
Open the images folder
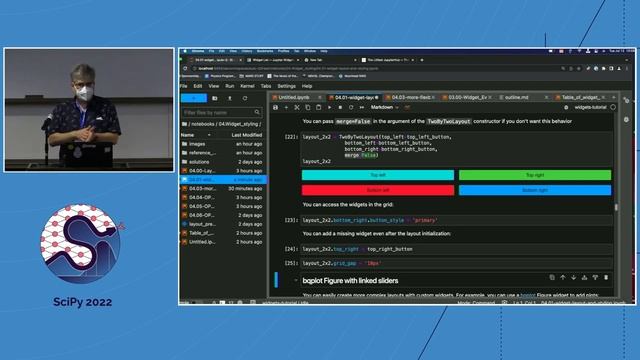click(x=223, y=144)
